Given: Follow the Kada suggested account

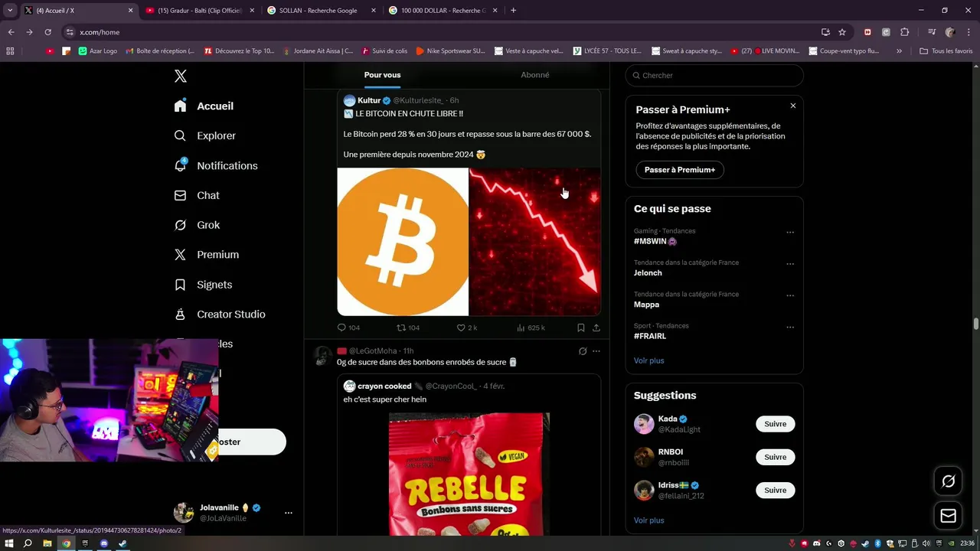Looking at the screenshot, I should [x=775, y=424].
